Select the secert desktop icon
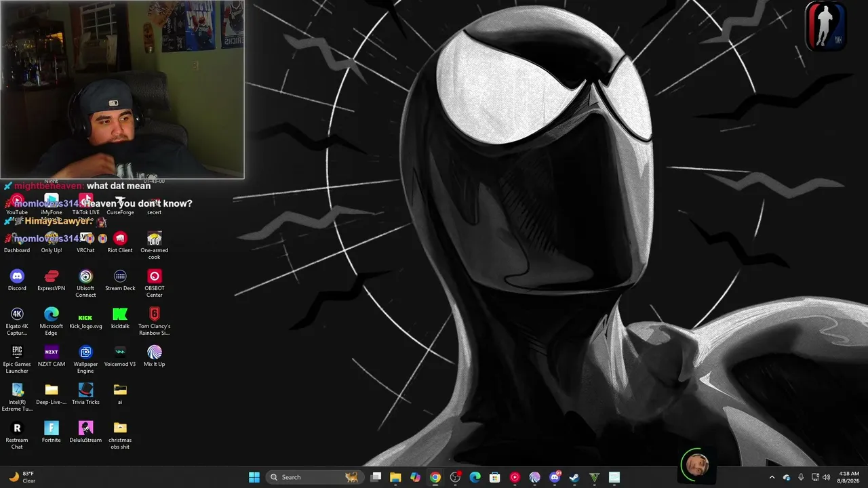868x488 pixels. coord(155,204)
